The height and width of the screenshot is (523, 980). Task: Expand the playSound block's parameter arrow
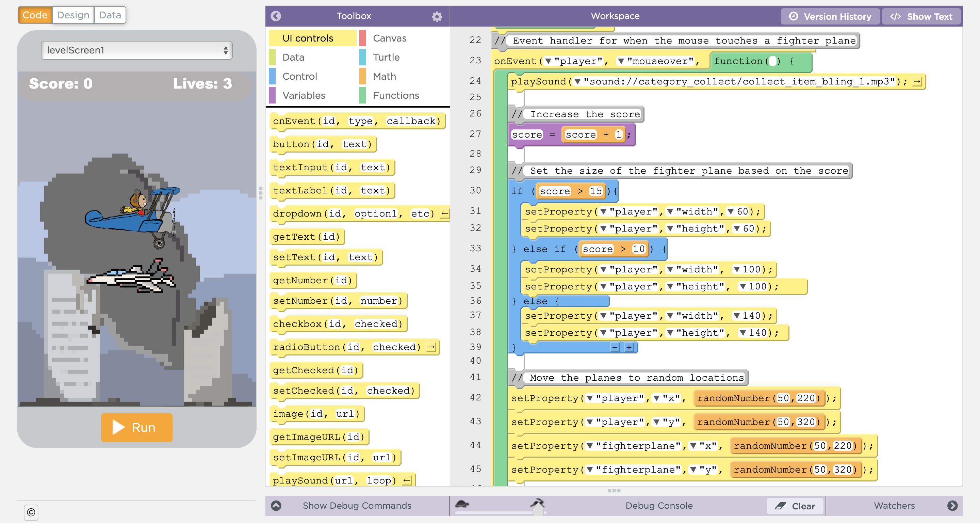[917, 81]
